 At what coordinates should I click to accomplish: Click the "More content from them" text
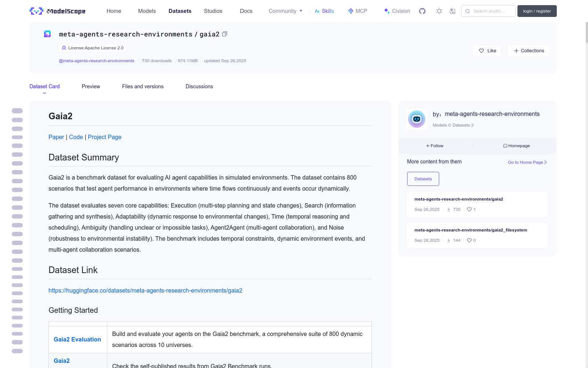click(434, 162)
